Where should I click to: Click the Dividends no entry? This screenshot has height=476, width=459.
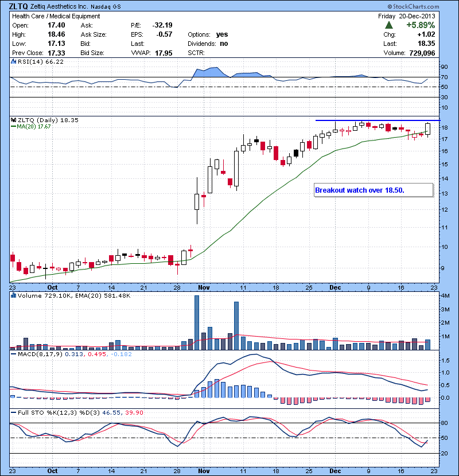coord(208,44)
